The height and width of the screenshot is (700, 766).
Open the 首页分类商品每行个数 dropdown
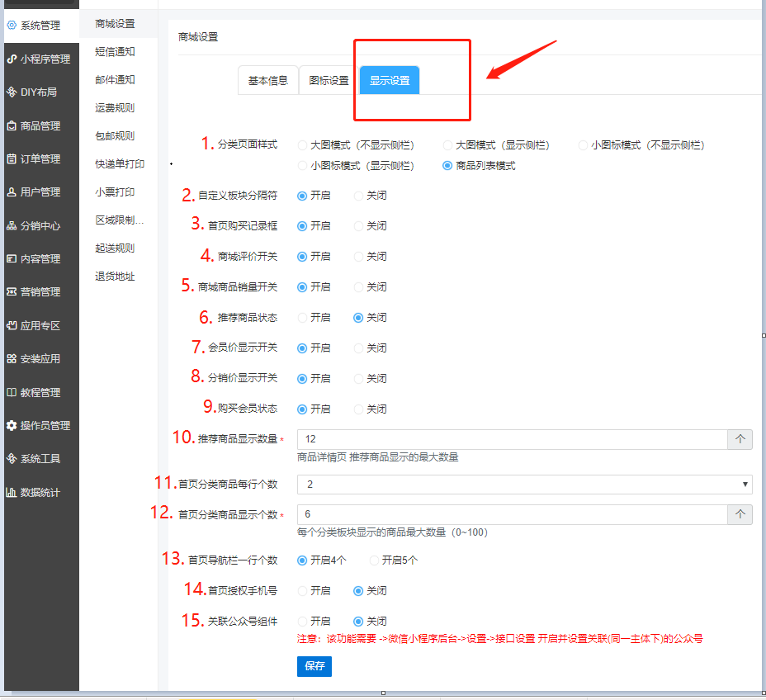(x=524, y=485)
